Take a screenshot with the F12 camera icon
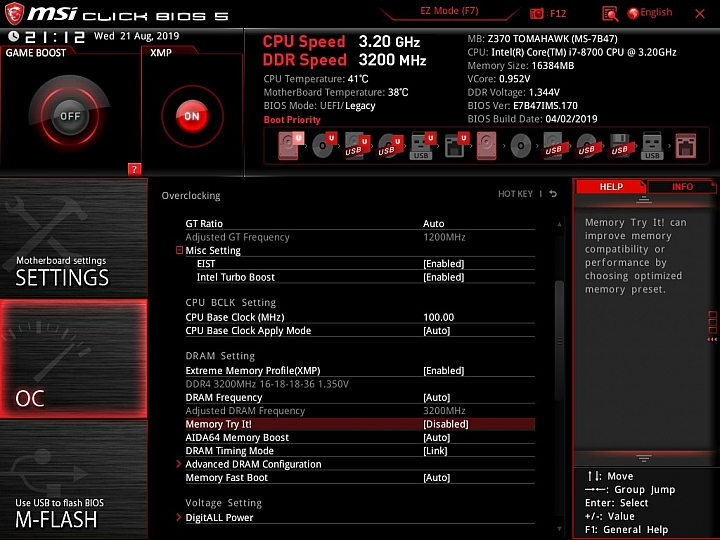Viewport: 720px width, 540px height. click(x=536, y=13)
